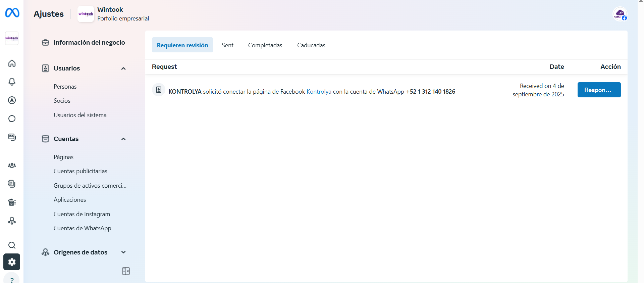
Task: Expand the Orígenes de datos chevron
Action: (123, 252)
